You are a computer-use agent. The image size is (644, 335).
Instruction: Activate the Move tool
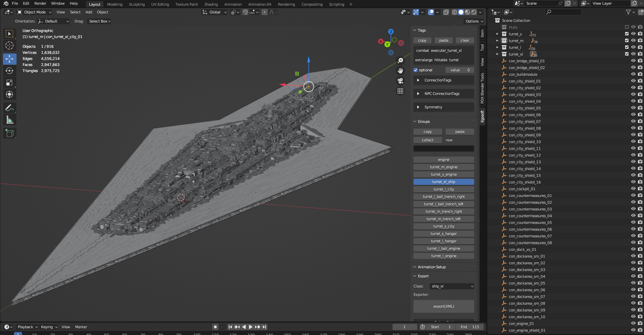[x=9, y=59]
